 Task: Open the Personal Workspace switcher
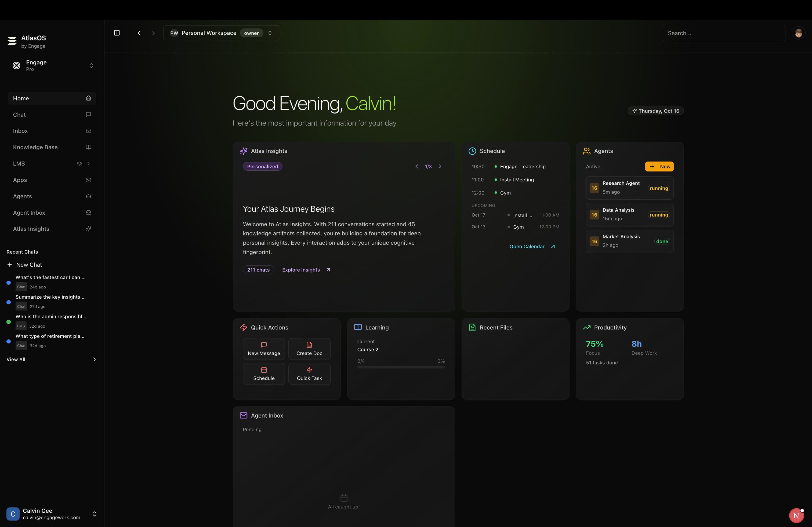pyautogui.click(x=222, y=33)
